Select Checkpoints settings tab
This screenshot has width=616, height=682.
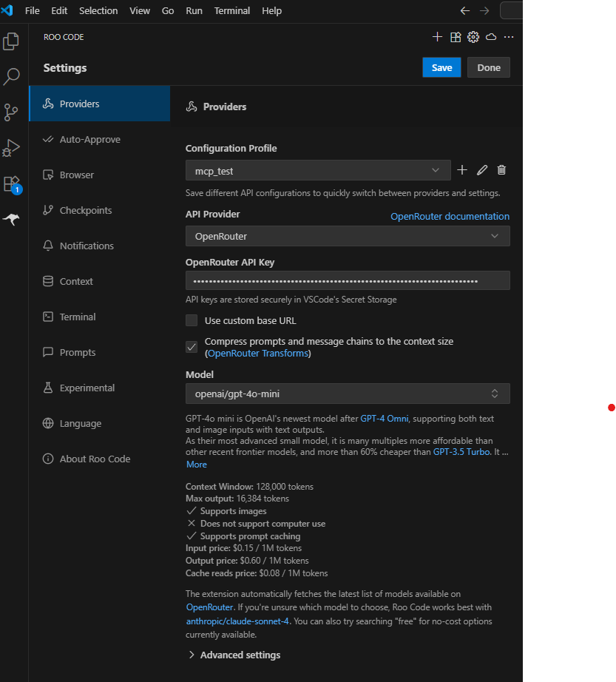coord(100,211)
